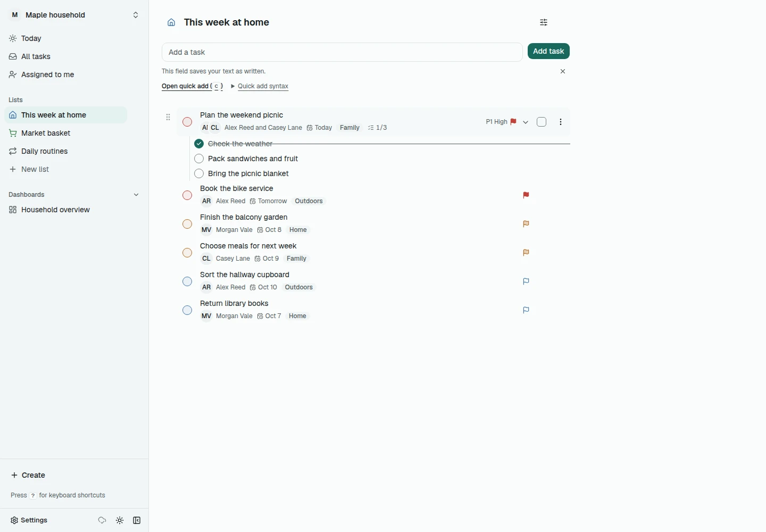Tick the selection checkbox on the picnic task row

click(x=542, y=122)
